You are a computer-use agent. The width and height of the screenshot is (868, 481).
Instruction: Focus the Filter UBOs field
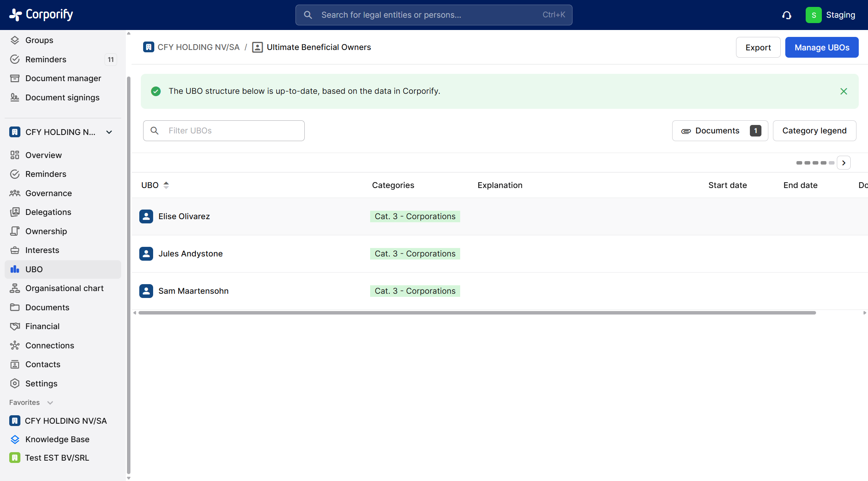click(231, 131)
